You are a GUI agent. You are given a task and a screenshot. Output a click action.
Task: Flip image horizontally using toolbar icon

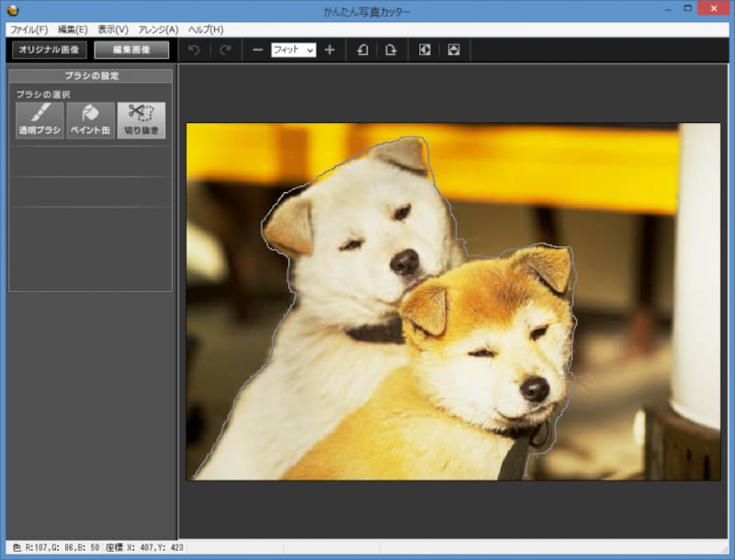point(424,50)
